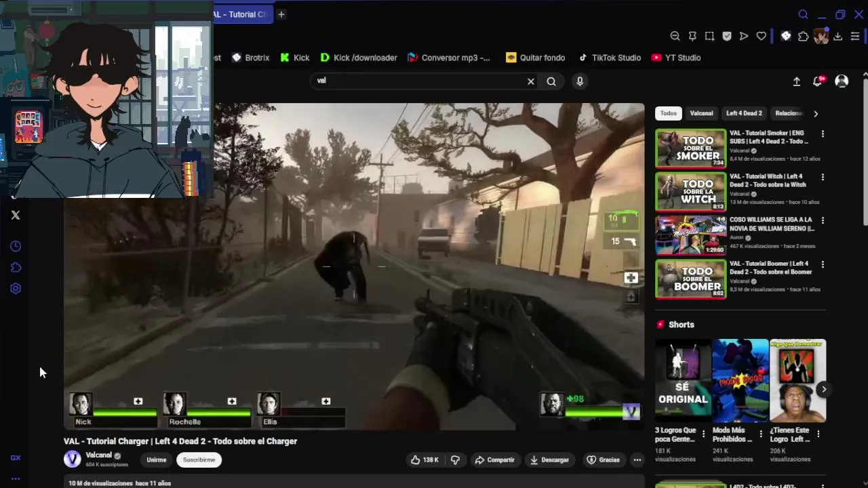Clear the YouTube search with X
The height and width of the screenshot is (488, 868).
[x=531, y=81]
